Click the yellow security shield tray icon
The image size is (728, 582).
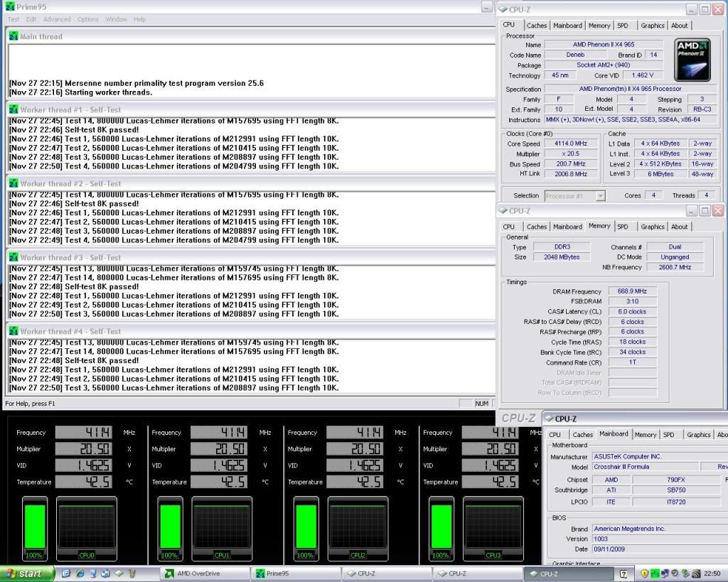645,573
